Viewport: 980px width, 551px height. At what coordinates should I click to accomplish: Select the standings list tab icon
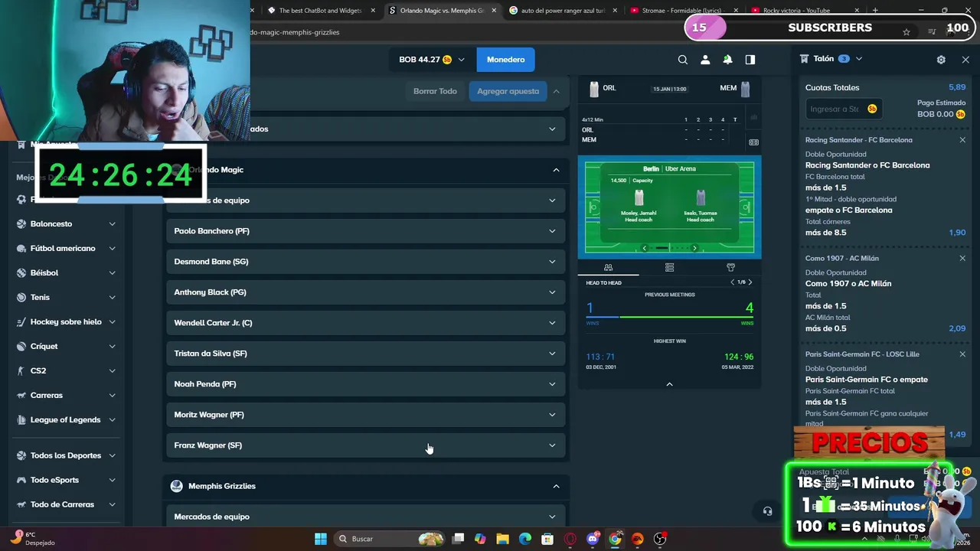pyautogui.click(x=669, y=268)
